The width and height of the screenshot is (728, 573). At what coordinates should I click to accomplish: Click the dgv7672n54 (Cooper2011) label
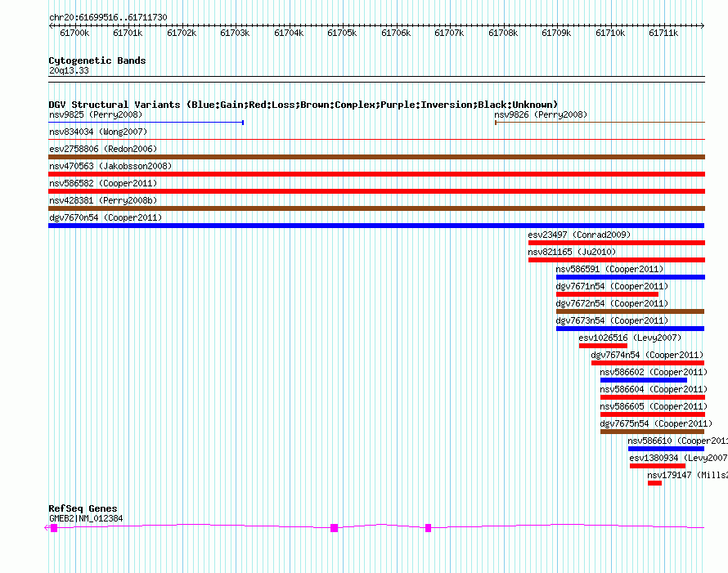[x=612, y=303]
